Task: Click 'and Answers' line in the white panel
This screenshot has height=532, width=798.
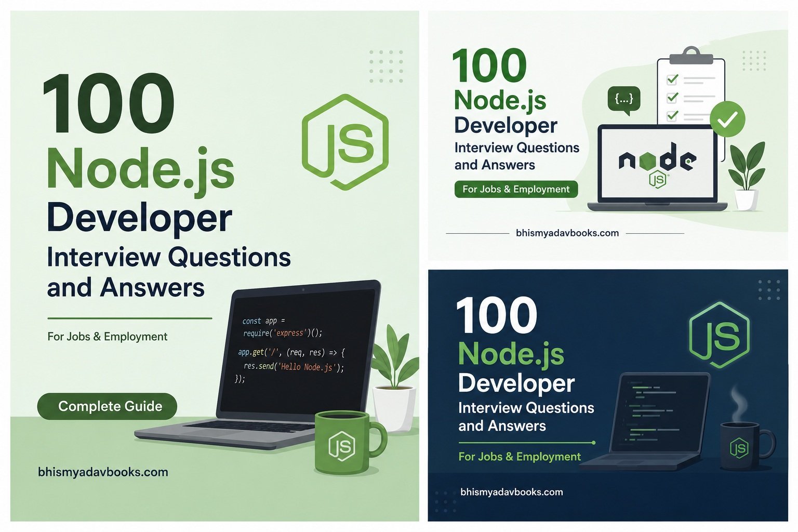Action: tap(495, 165)
